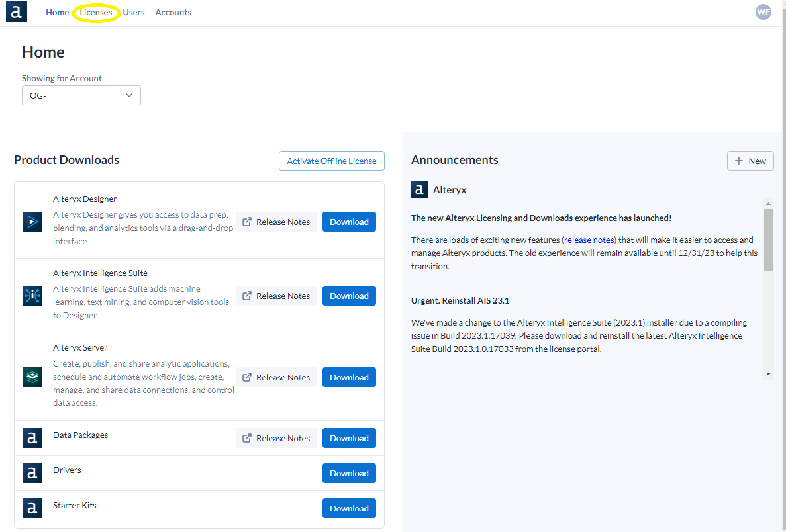Download Starter Kits
Image resolution: width=786 pixels, height=532 pixels.
[349, 508]
